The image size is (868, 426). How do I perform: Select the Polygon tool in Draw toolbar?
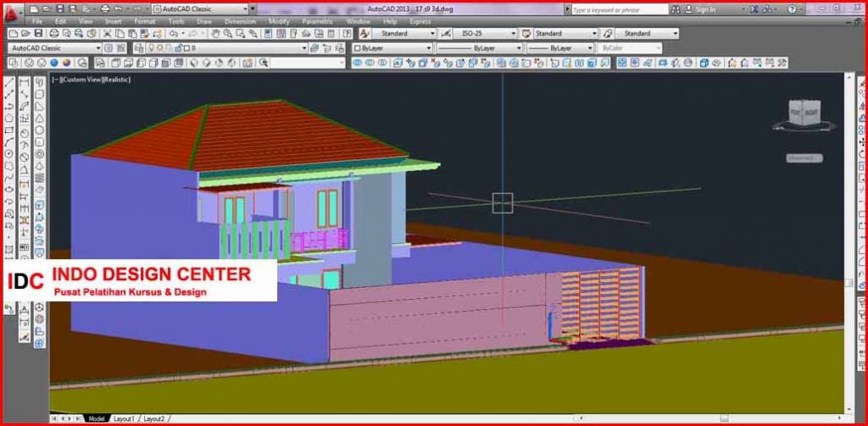(9, 118)
